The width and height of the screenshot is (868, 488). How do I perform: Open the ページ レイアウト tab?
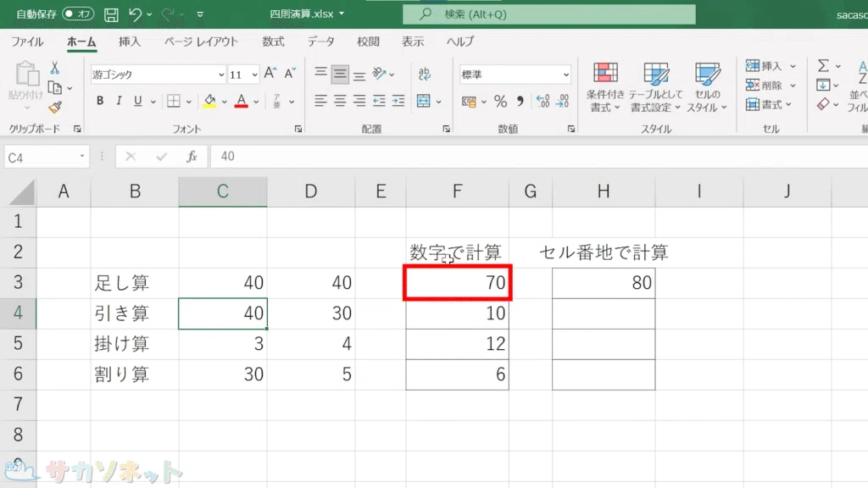(201, 42)
